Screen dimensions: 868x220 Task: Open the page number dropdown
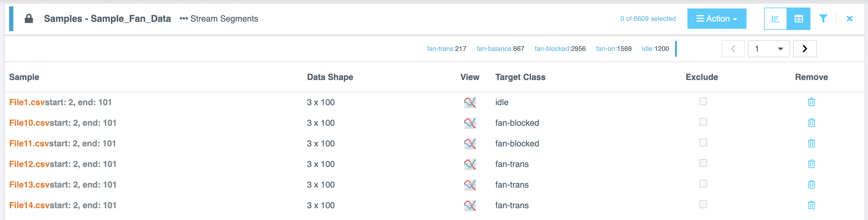point(769,48)
